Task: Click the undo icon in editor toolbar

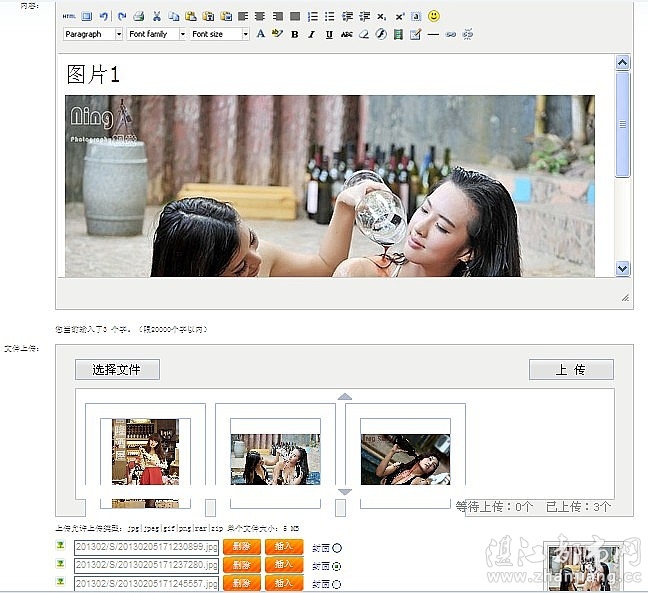Action: 104,17
